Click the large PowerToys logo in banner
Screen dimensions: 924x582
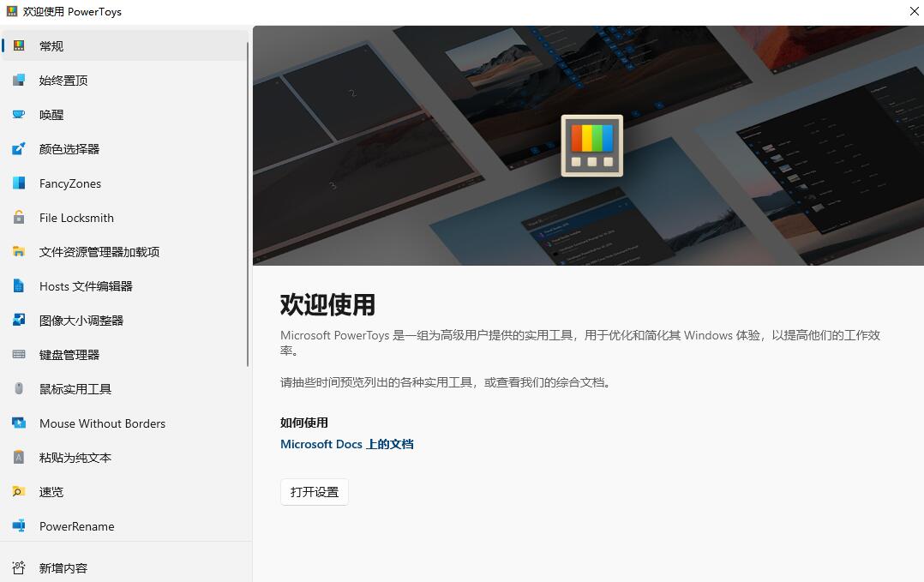coord(591,146)
